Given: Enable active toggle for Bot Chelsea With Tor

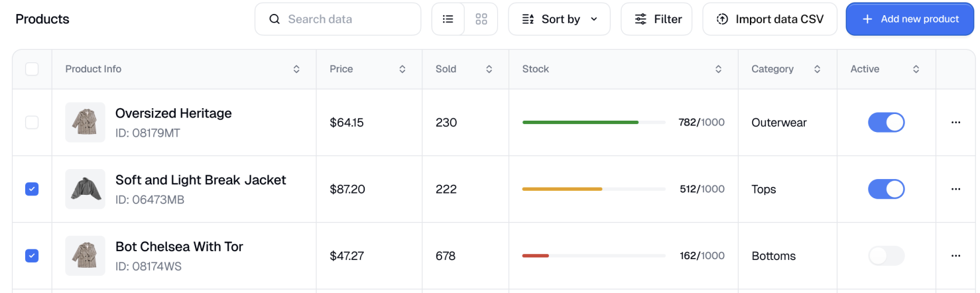Looking at the screenshot, I should (x=886, y=256).
